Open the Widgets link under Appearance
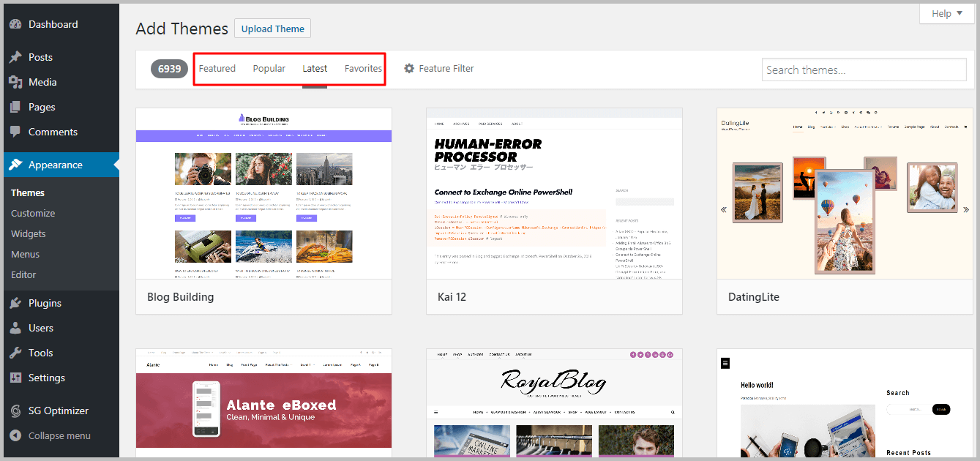The width and height of the screenshot is (980, 461). (29, 233)
